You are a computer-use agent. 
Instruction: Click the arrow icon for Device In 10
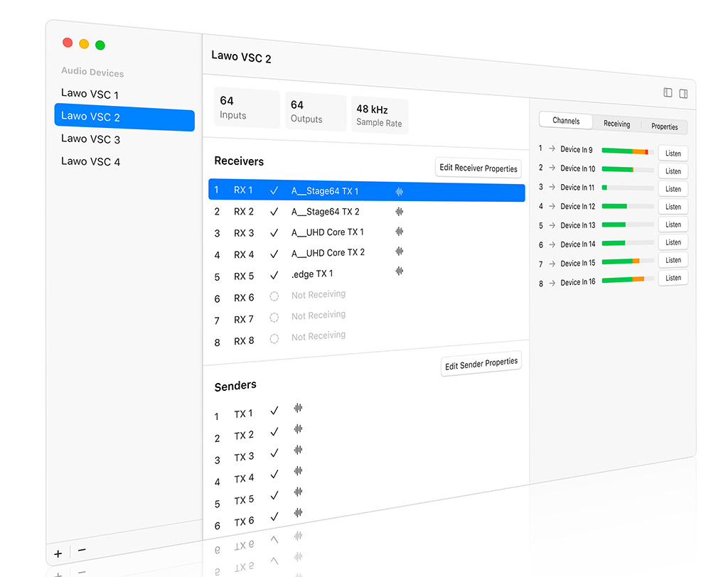pos(552,168)
